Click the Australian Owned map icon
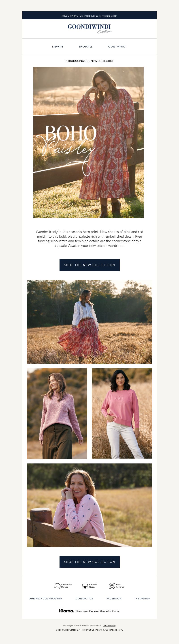This screenshot has width=179, height=644. [x=57, y=586]
